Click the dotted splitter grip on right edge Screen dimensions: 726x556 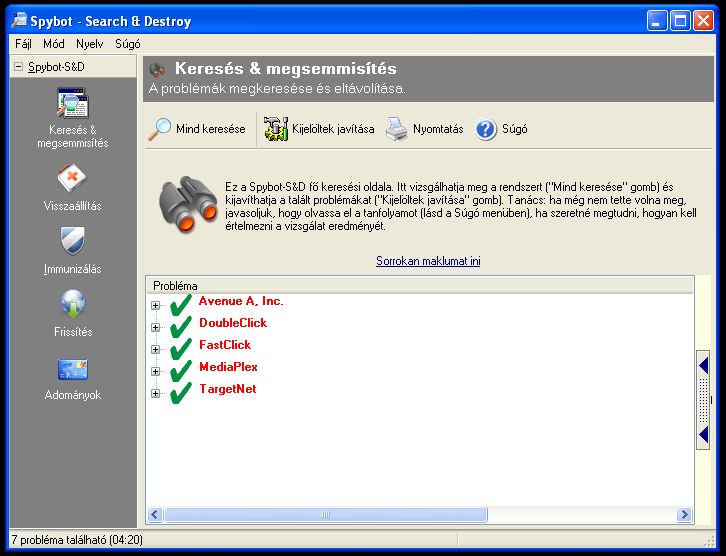click(704, 400)
